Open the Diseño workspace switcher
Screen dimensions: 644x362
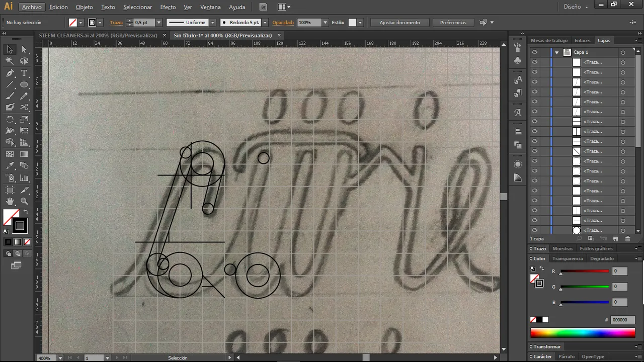(576, 7)
